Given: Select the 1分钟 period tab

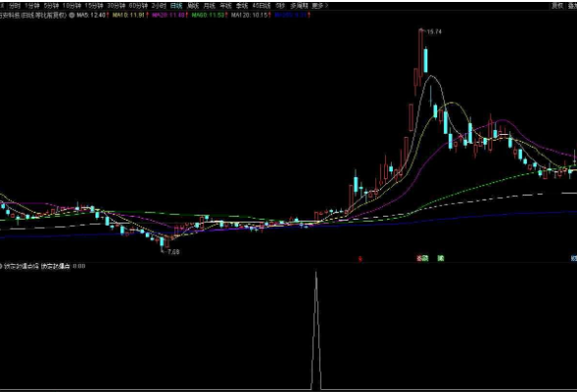Looking at the screenshot, I should pos(32,6).
